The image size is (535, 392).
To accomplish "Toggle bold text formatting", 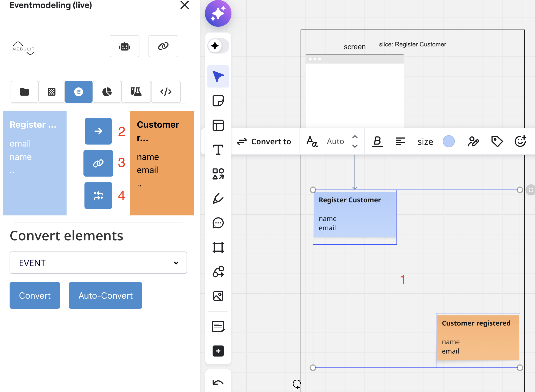I will click(x=377, y=141).
